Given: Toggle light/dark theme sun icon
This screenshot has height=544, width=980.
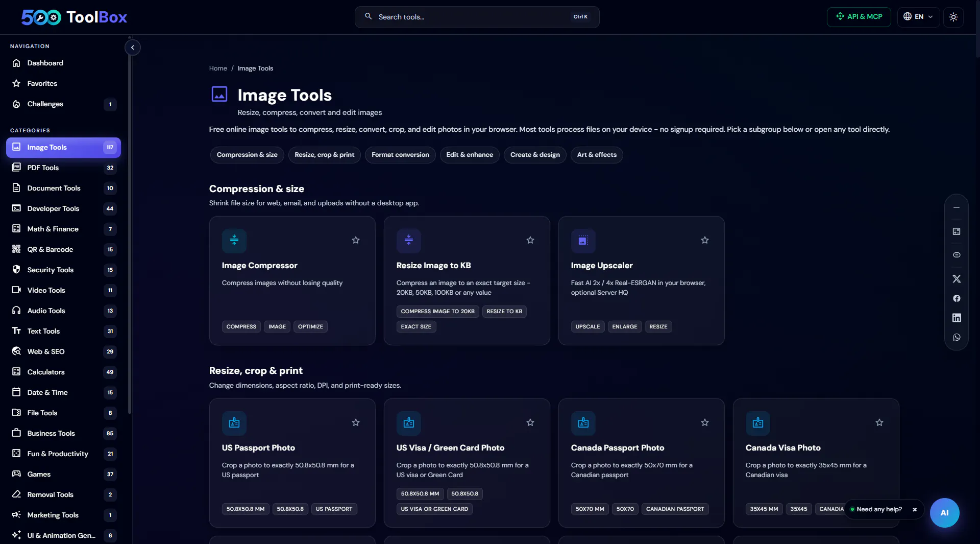Looking at the screenshot, I should click(x=953, y=17).
